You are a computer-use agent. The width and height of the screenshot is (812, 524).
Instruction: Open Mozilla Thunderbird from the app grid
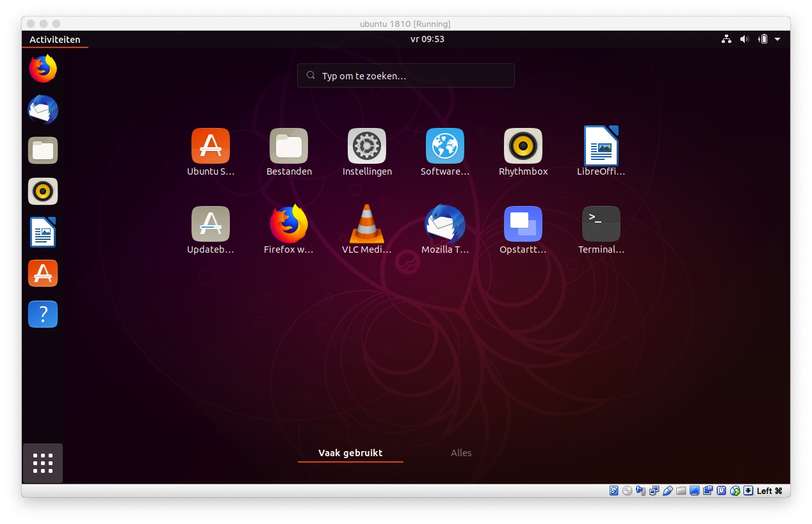click(444, 225)
